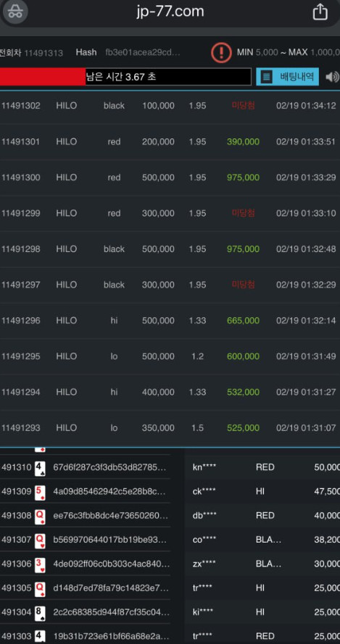Click the Queen of diamonds card for round 491308
The width and height of the screenshot is (340, 644).
(40, 516)
